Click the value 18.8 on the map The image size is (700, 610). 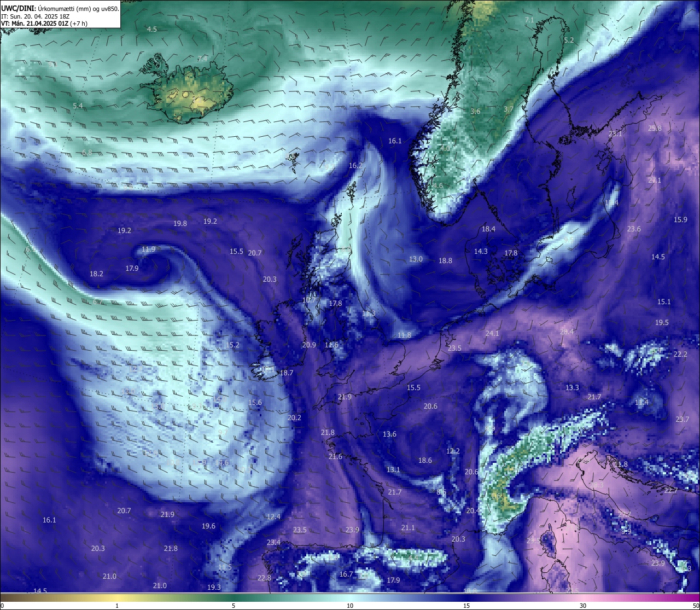point(445,260)
